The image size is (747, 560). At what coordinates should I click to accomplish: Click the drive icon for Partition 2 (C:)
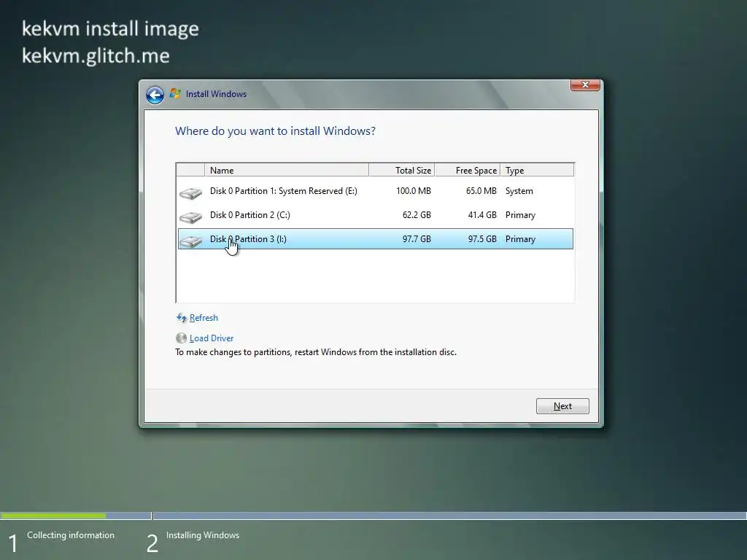click(x=190, y=217)
